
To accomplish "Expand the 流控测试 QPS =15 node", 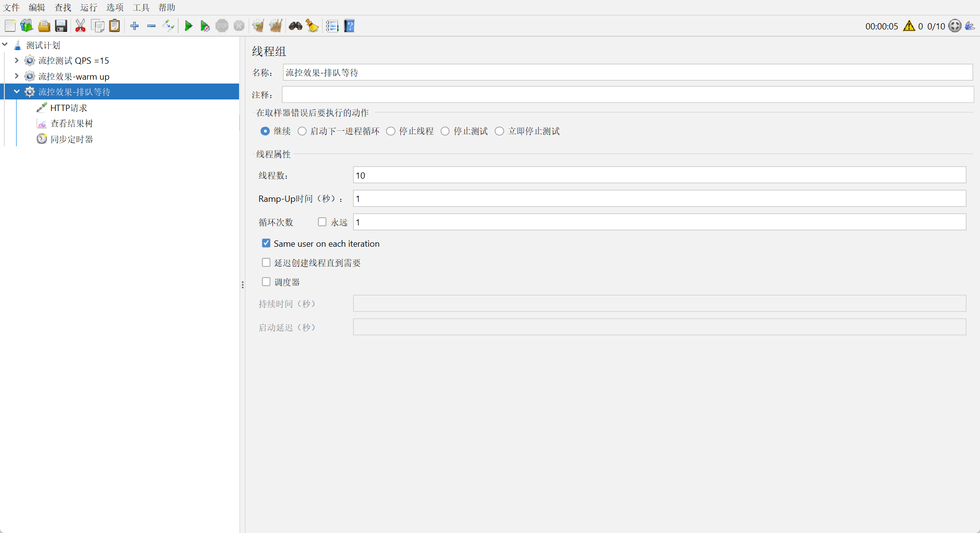I will pos(16,60).
